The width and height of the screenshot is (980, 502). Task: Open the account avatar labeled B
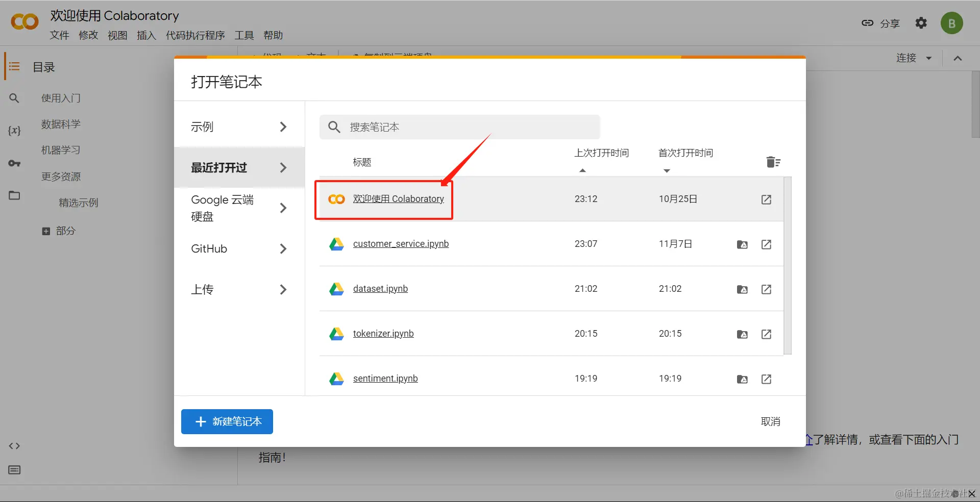point(951,23)
